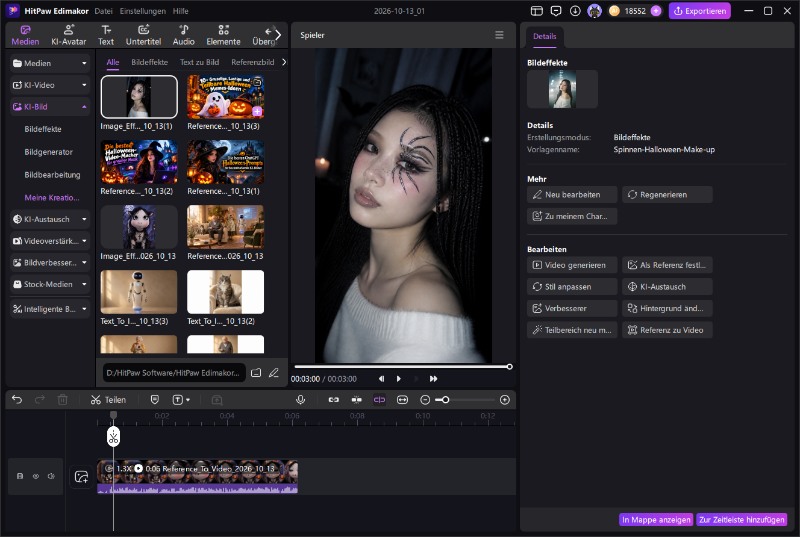Select Bildbearbeitung in the sidebar
This screenshot has width=800, height=537.
click(x=52, y=175)
